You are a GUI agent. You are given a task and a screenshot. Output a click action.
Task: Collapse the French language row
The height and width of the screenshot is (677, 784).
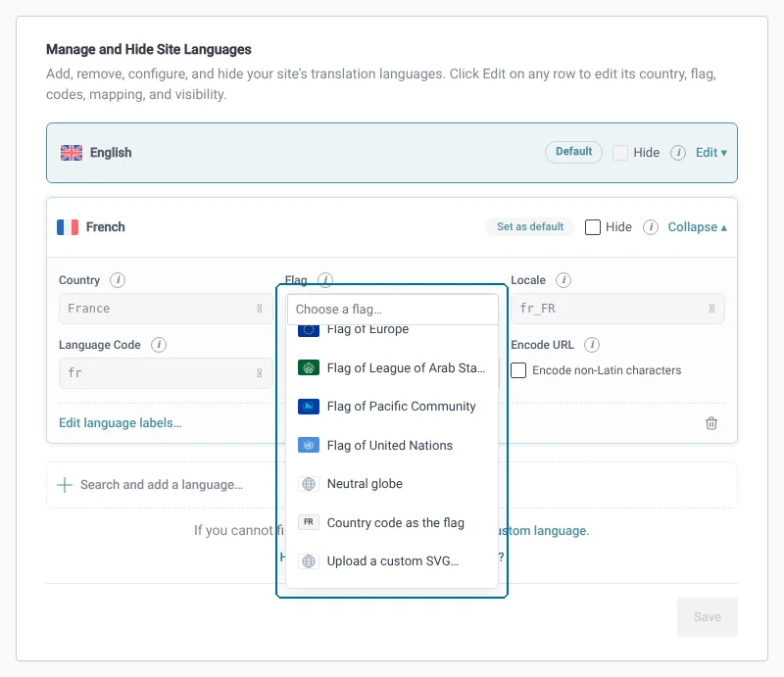pyautogui.click(x=698, y=227)
